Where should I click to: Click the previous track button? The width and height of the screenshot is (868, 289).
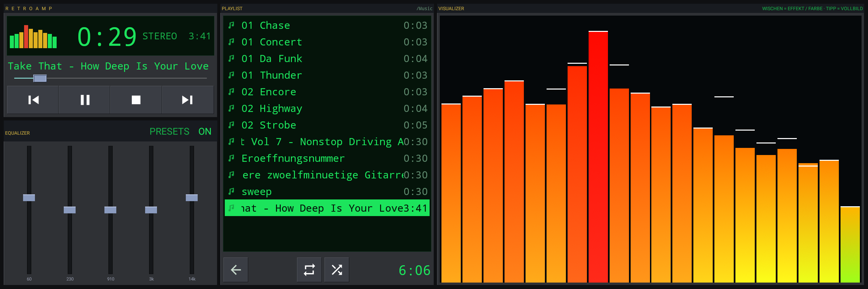[x=33, y=100]
